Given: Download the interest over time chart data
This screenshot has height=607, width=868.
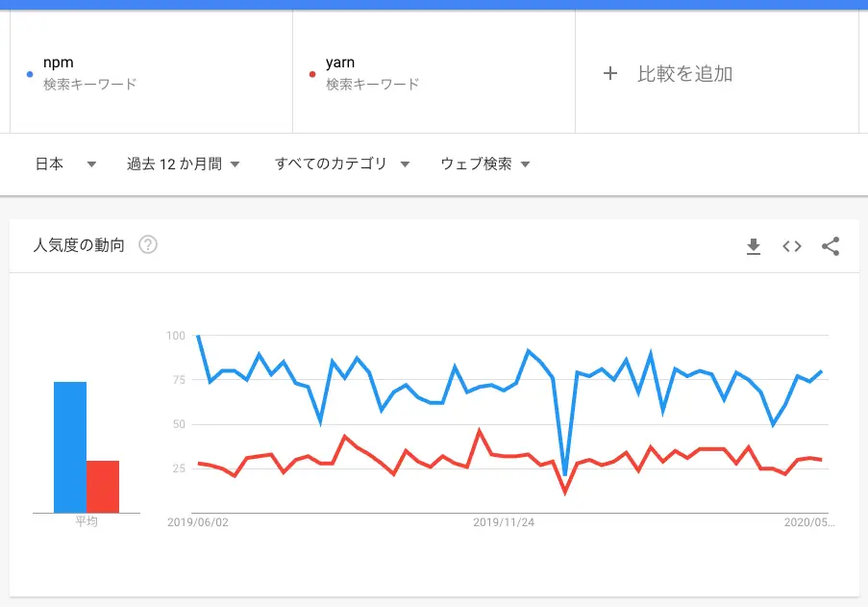Looking at the screenshot, I should (754, 246).
